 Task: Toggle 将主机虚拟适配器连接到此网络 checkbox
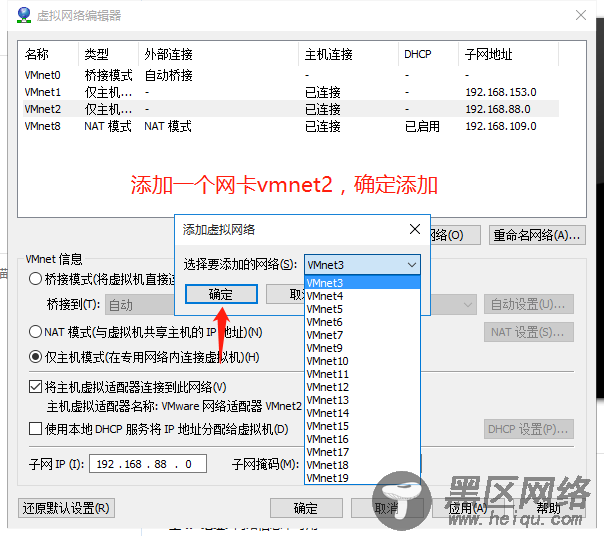[35, 386]
